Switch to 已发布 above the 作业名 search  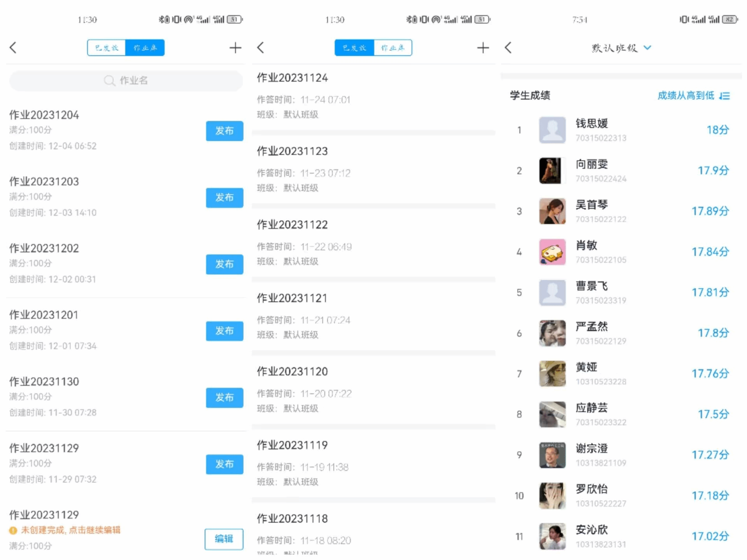pos(107,48)
